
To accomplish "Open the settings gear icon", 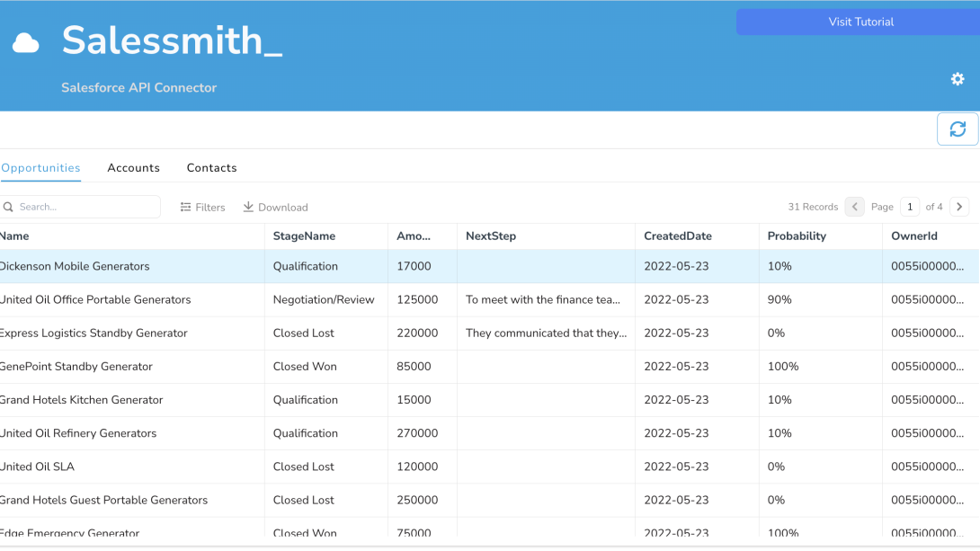I will click(957, 79).
